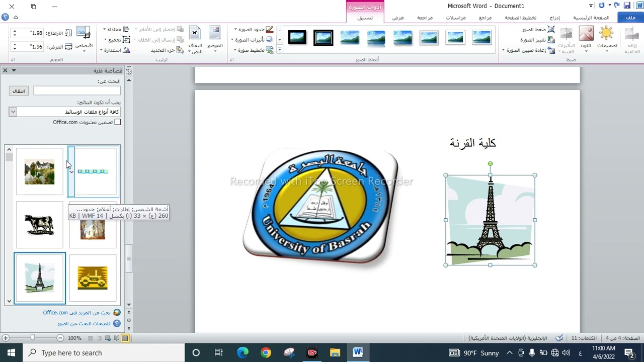Open the Position (الموضع) picture menu
Image resolution: width=644 pixels, height=362 pixels.
tap(215, 39)
